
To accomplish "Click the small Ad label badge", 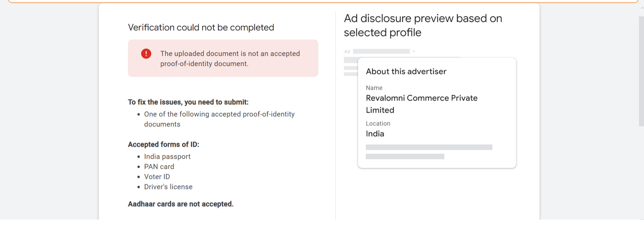I will (x=347, y=51).
